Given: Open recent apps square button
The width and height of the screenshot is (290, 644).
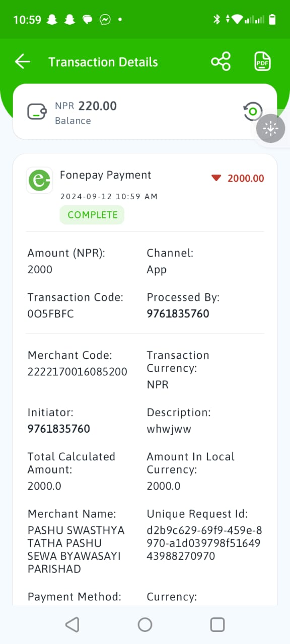Looking at the screenshot, I should 217,624.
